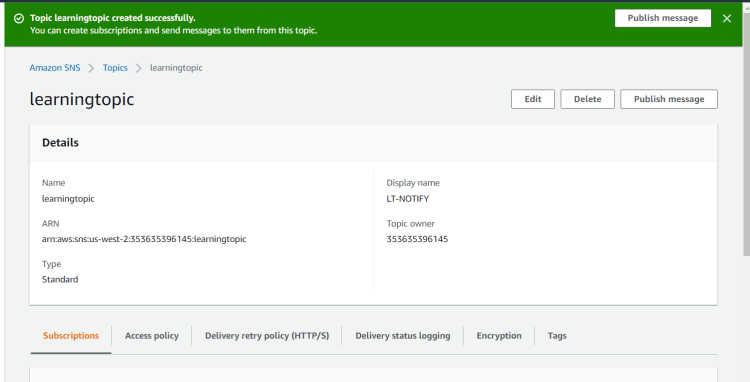Click the 'created successfully' banner message
The image size is (750, 382).
(x=113, y=18)
